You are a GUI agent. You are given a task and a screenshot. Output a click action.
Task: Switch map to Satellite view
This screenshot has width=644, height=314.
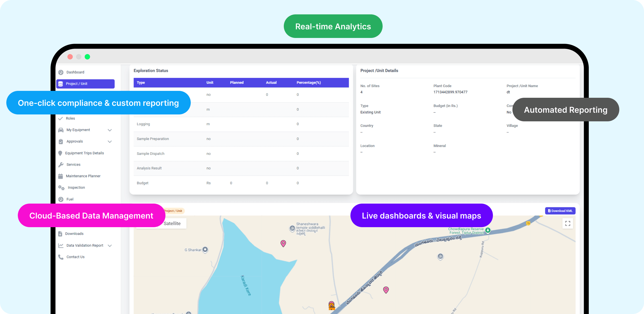pos(172,223)
